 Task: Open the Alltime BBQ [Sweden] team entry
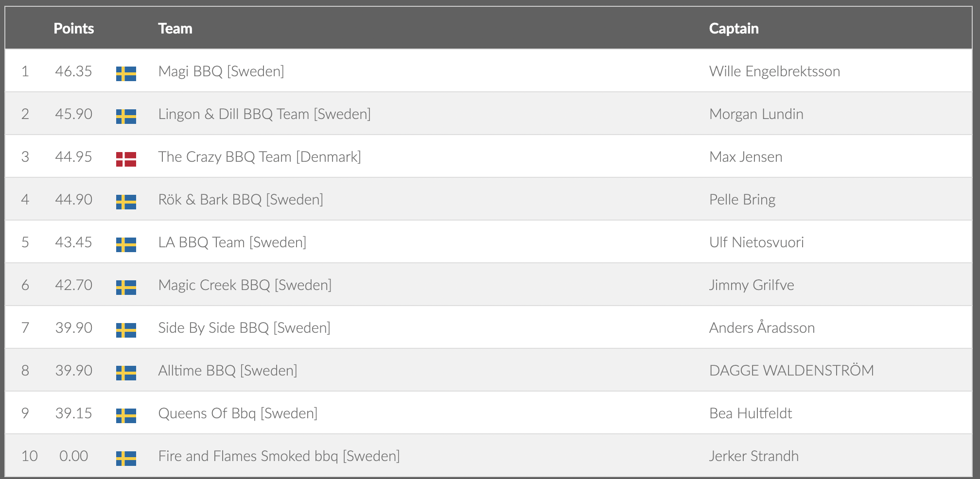[227, 371]
